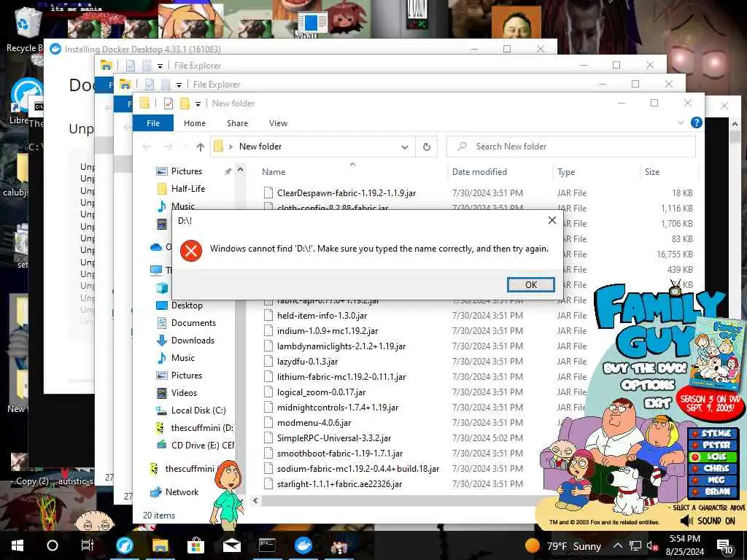
Task: Open Videos in the navigation pane
Action: 184,392
